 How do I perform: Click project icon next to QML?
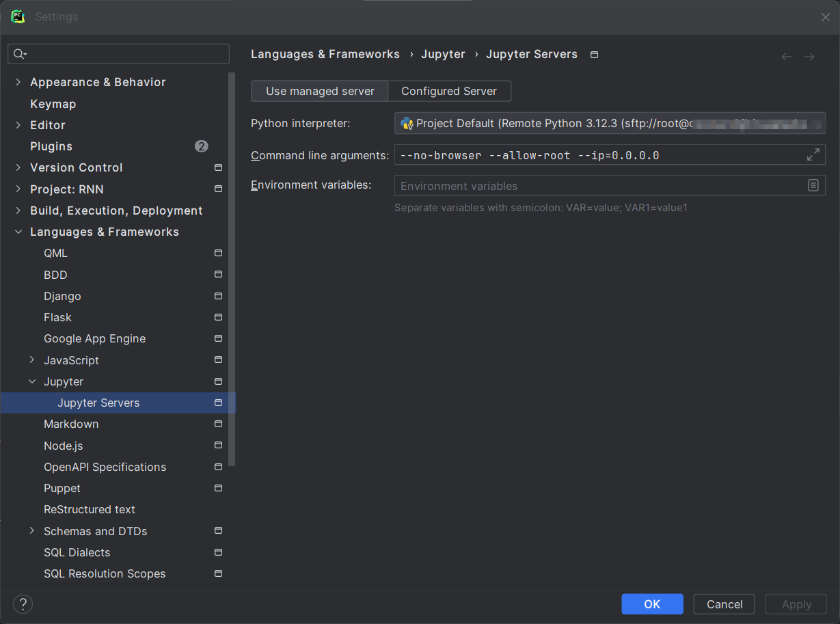tap(218, 253)
